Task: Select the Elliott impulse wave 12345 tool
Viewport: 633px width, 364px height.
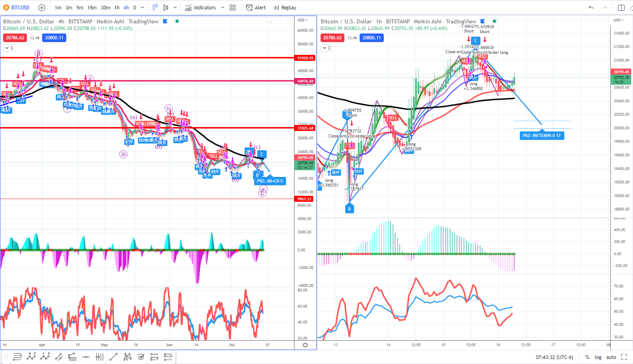Action: pos(45,357)
